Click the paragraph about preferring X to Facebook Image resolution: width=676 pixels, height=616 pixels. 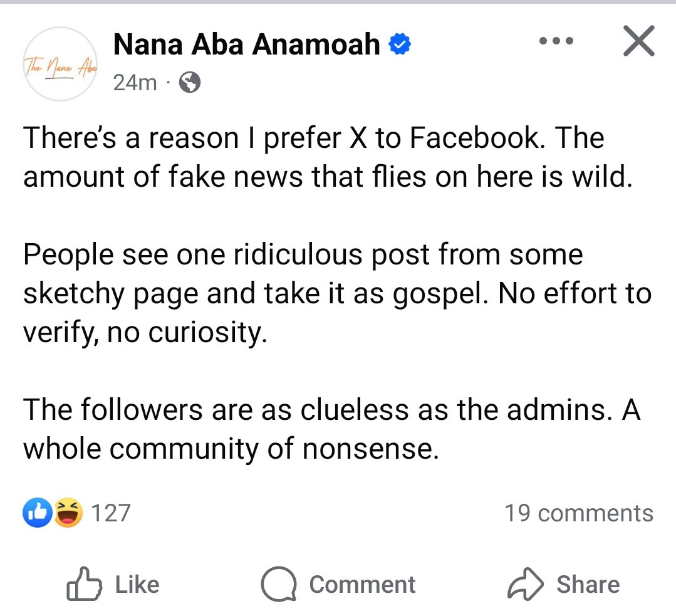(313, 157)
